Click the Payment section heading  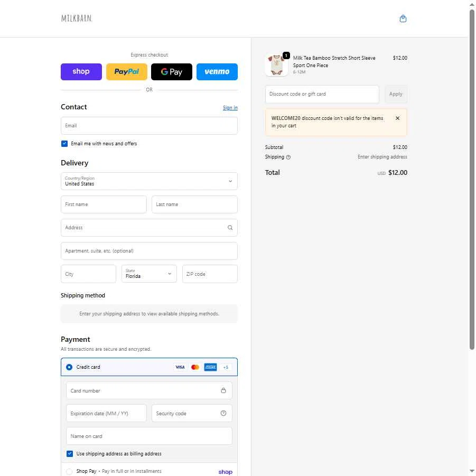coord(76,339)
